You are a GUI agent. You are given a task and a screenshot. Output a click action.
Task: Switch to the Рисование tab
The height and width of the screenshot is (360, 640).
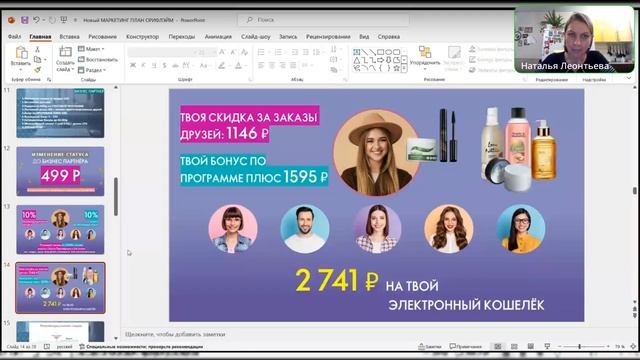click(x=102, y=37)
